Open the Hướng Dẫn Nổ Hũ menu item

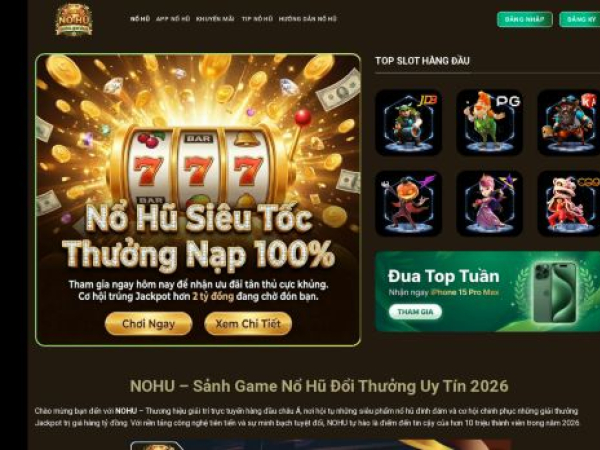point(308,19)
